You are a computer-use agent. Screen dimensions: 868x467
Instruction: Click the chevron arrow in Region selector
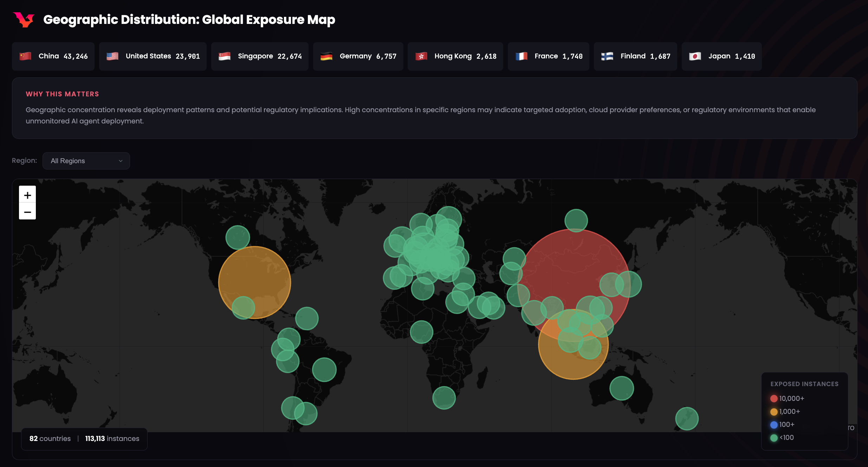point(121,161)
